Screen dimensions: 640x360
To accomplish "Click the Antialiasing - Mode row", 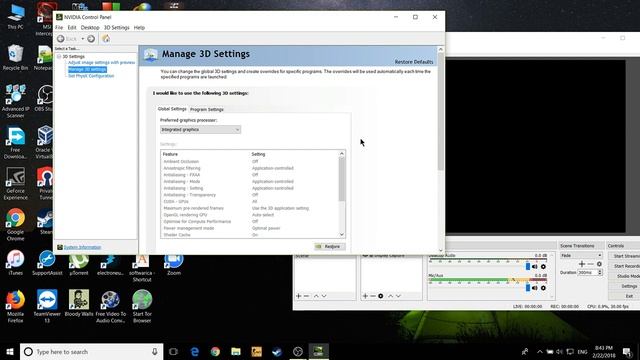I will pyautogui.click(x=250, y=182).
